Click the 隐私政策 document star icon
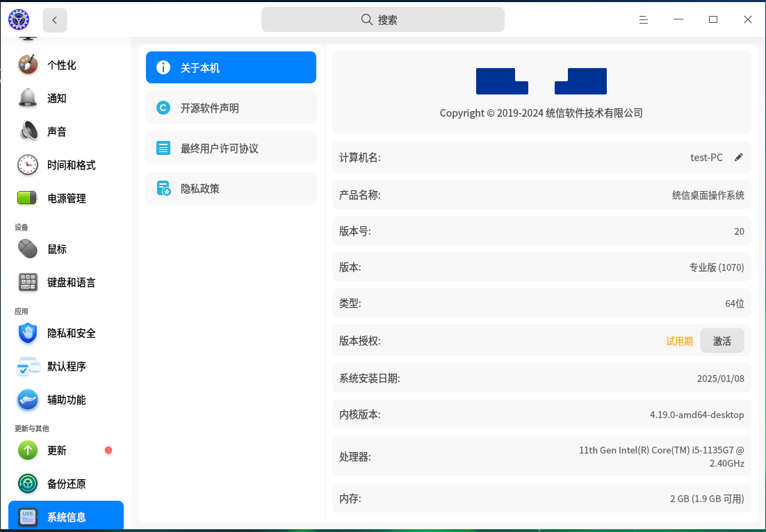The width and height of the screenshot is (766, 532). [163, 188]
